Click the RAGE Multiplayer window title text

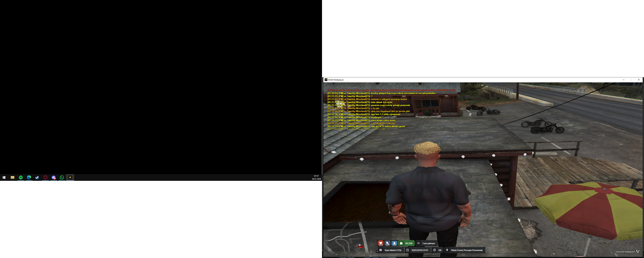[336, 80]
